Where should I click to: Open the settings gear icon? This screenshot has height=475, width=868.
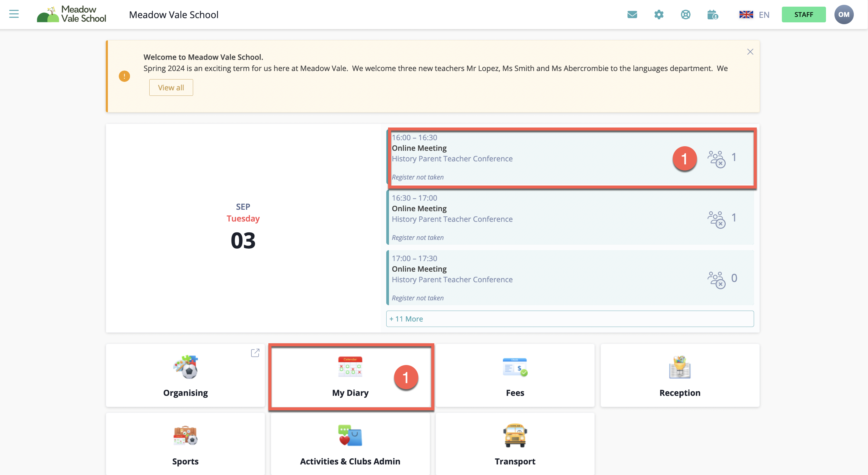659,15
